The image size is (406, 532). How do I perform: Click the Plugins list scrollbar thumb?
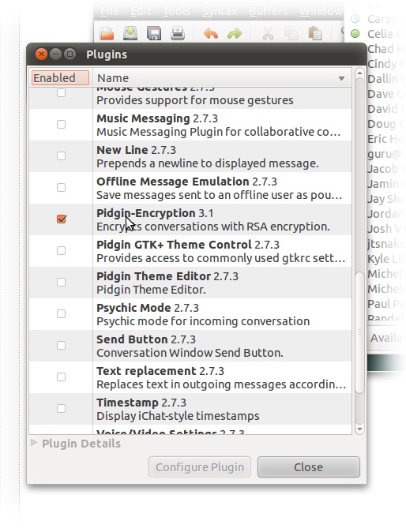pyautogui.click(x=359, y=332)
